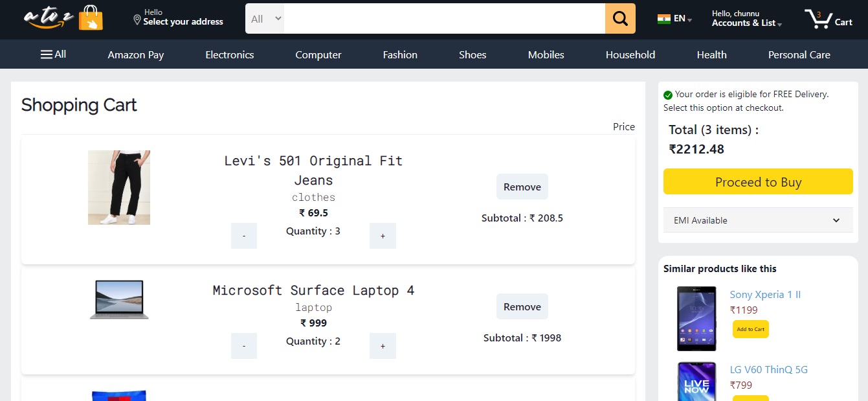The height and width of the screenshot is (401, 868).
Task: Expand the EMI Available section
Action: pos(758,220)
